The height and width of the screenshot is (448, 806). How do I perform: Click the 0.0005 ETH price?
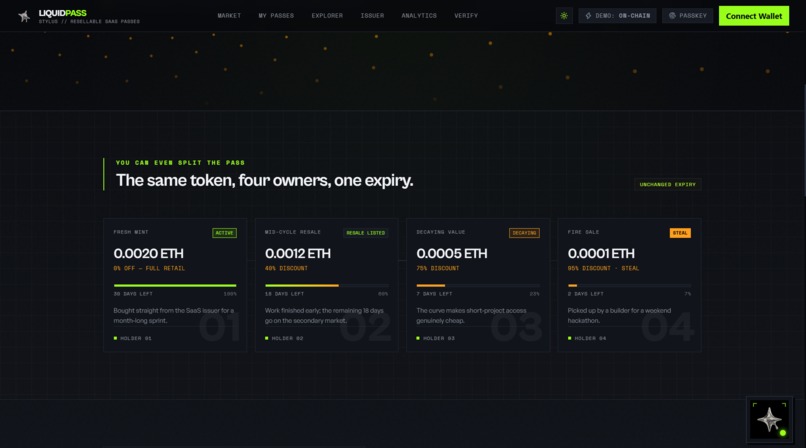pos(451,253)
